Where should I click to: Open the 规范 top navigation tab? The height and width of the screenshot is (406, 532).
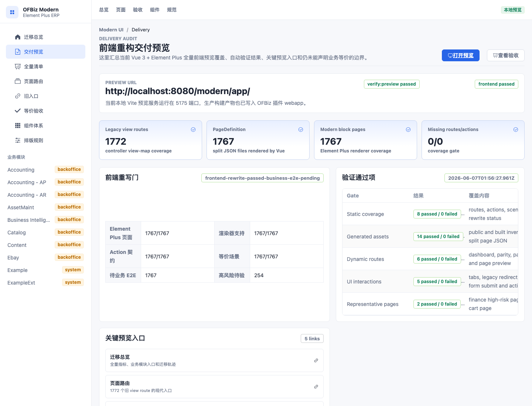172,10
